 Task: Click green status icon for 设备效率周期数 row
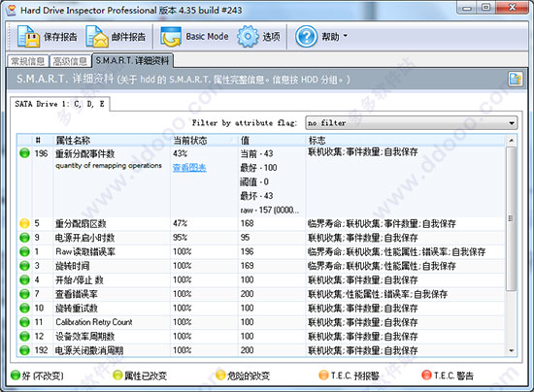24,336
